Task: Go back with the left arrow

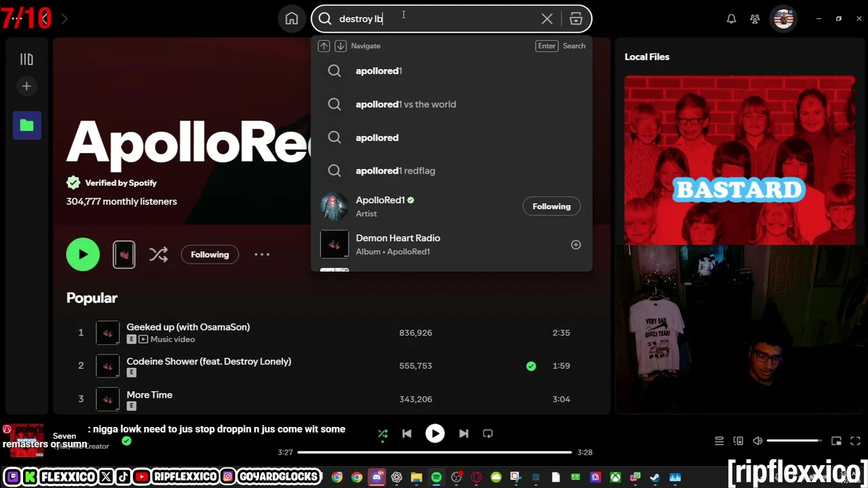Action: point(45,19)
